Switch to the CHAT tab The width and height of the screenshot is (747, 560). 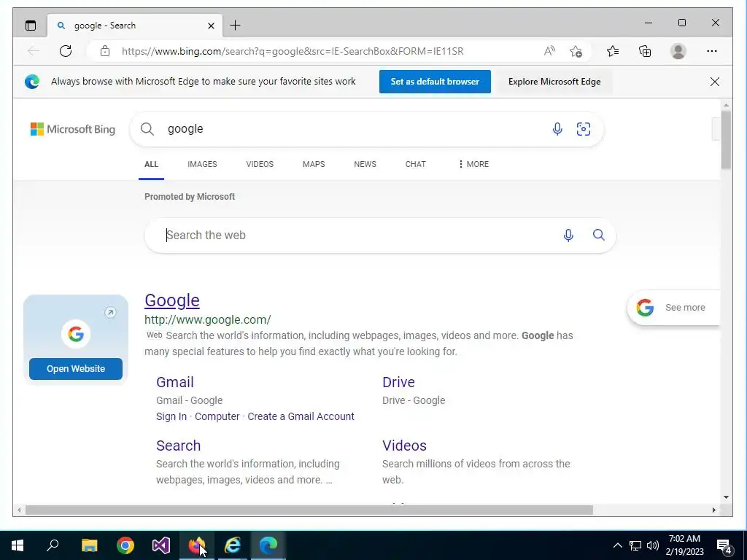click(415, 164)
